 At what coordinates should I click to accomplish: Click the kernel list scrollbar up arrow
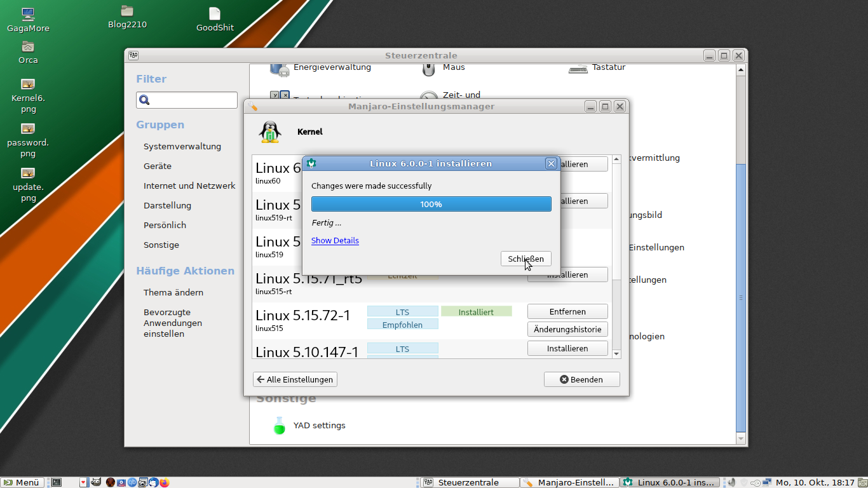[x=616, y=159]
